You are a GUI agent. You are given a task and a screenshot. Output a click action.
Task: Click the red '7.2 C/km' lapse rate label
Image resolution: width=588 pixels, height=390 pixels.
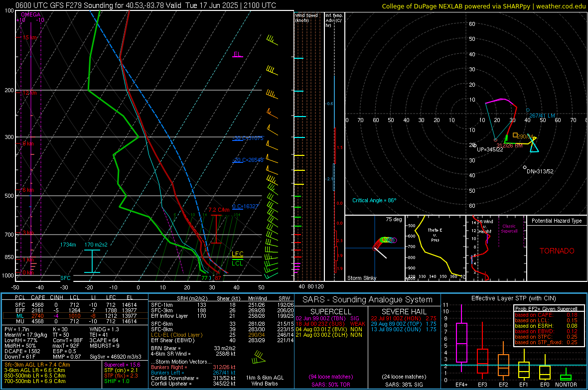pos(219,210)
